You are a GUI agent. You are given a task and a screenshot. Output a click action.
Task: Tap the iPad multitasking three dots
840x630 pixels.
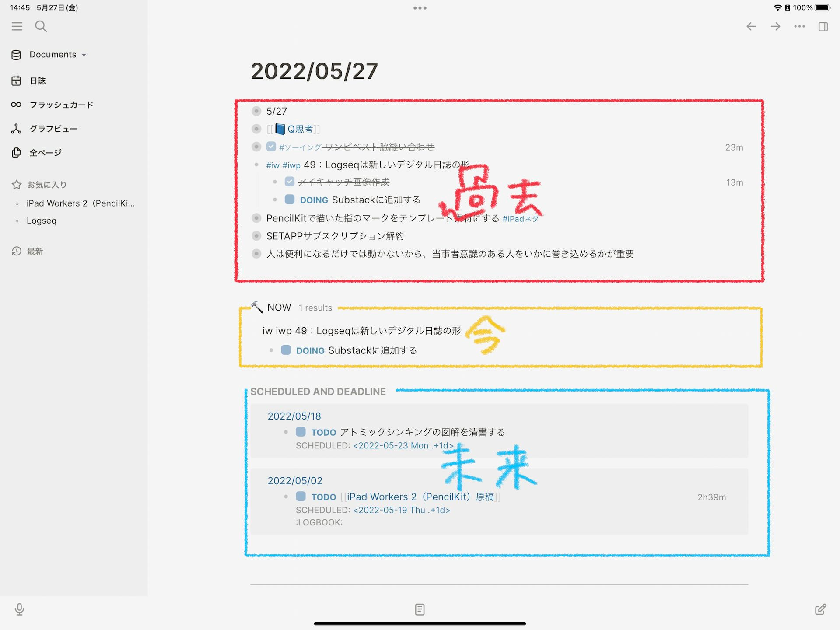(x=420, y=8)
